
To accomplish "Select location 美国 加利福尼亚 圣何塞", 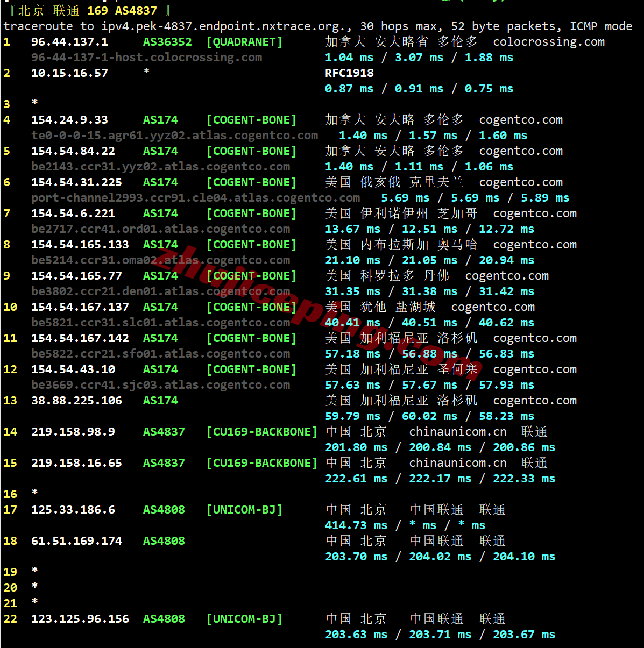I will pos(401,369).
